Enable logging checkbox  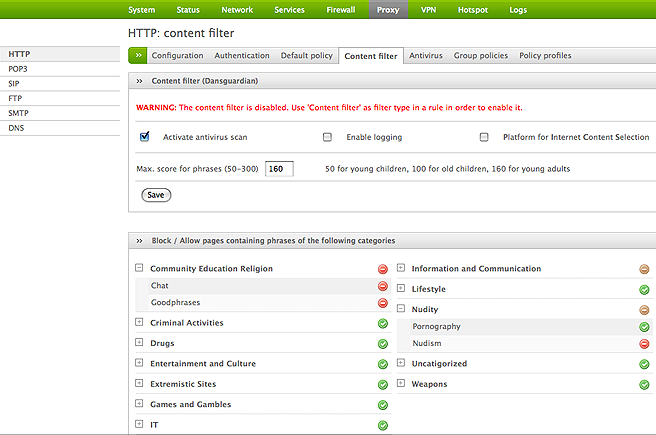(x=327, y=137)
